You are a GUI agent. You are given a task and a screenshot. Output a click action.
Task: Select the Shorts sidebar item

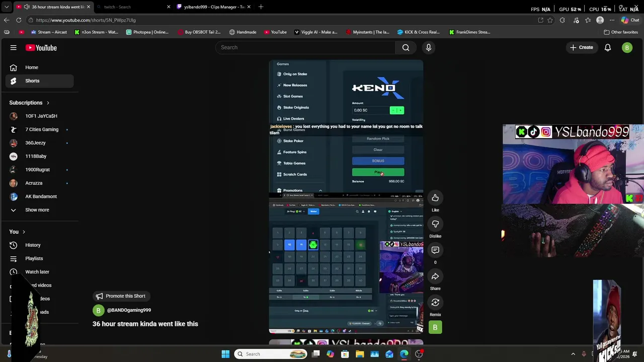(40, 81)
